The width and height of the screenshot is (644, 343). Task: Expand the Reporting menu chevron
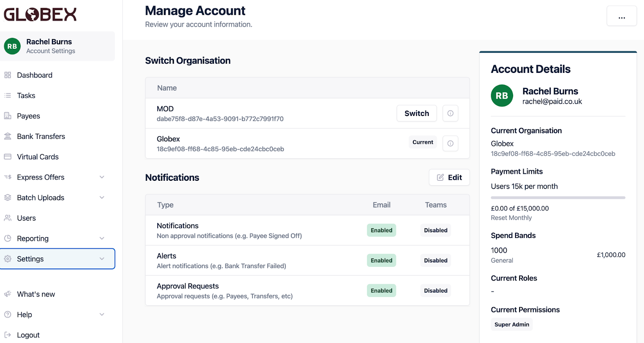click(x=102, y=238)
